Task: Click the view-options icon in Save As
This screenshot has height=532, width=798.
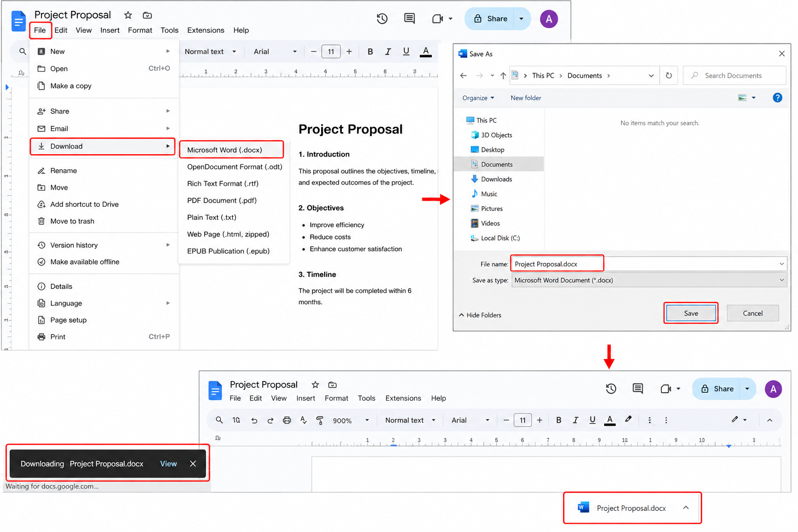Action: (x=742, y=98)
